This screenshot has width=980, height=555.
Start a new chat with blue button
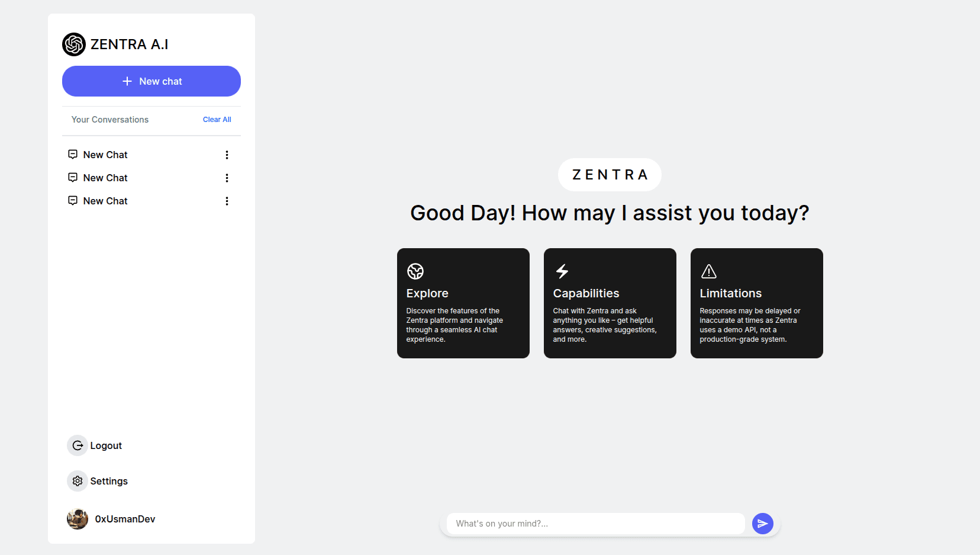coord(151,81)
